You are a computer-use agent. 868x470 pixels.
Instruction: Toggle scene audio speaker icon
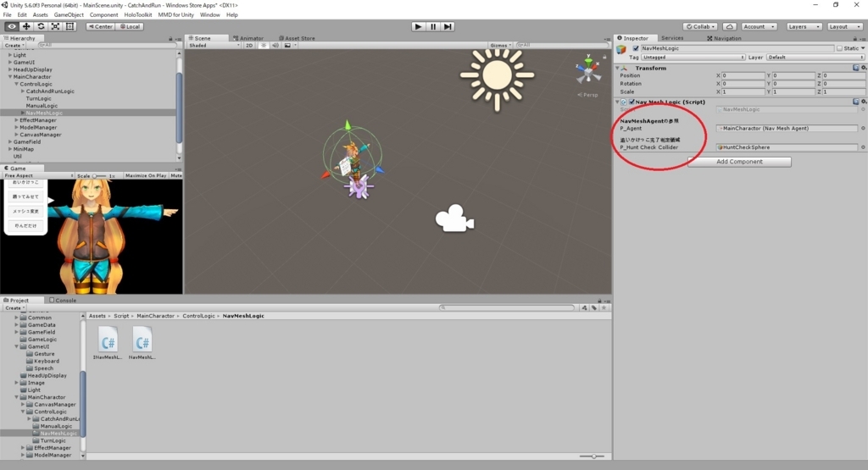[x=275, y=46]
